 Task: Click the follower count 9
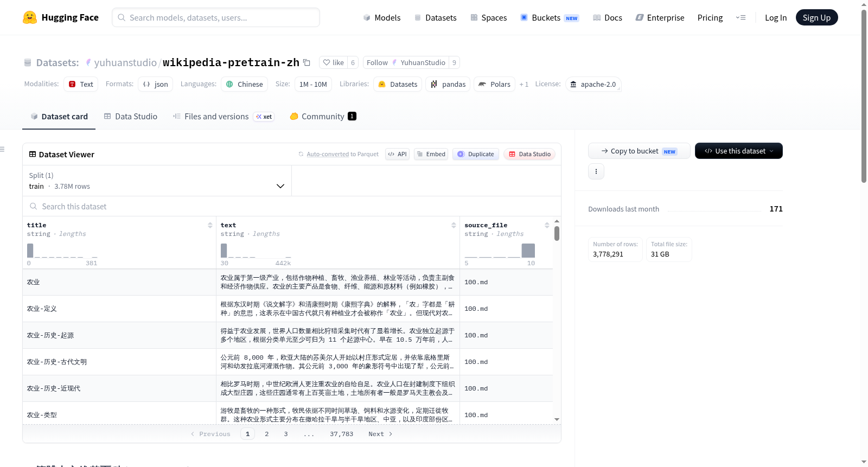[x=454, y=62]
